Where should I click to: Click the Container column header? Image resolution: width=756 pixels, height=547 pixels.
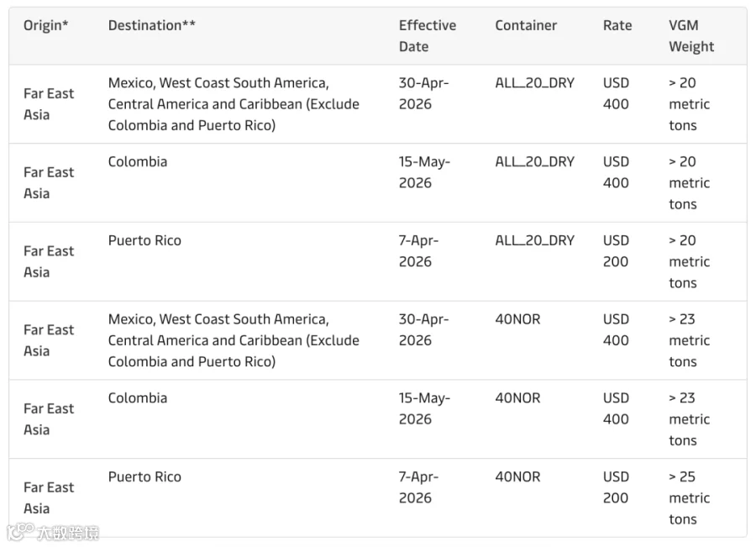coord(526,25)
